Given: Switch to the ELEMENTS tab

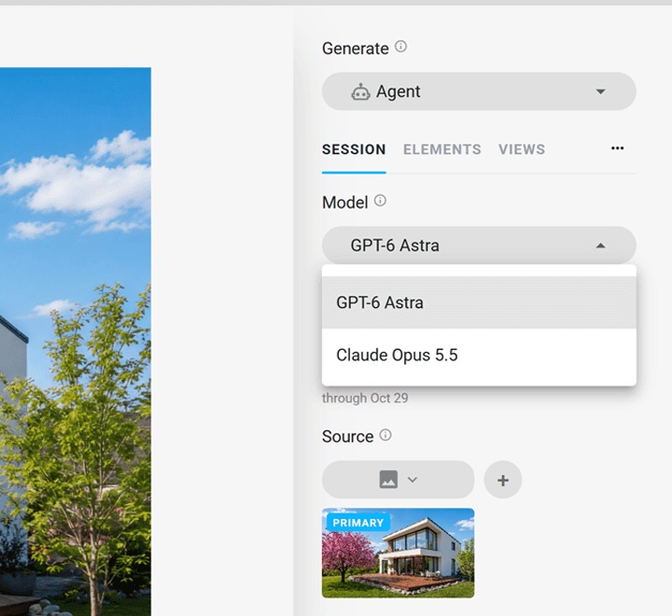Looking at the screenshot, I should [441, 149].
